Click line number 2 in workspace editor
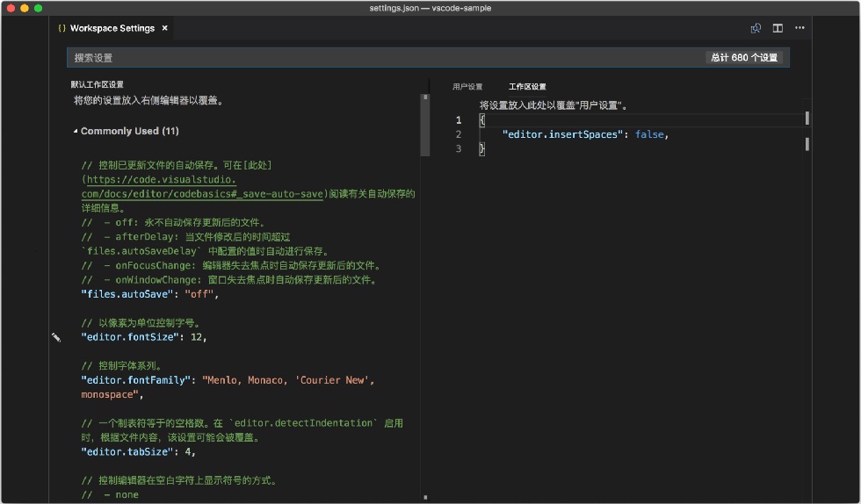 (x=459, y=134)
